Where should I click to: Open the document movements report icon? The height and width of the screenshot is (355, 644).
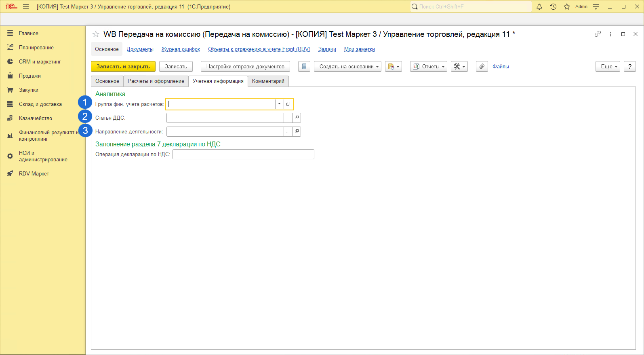304,66
